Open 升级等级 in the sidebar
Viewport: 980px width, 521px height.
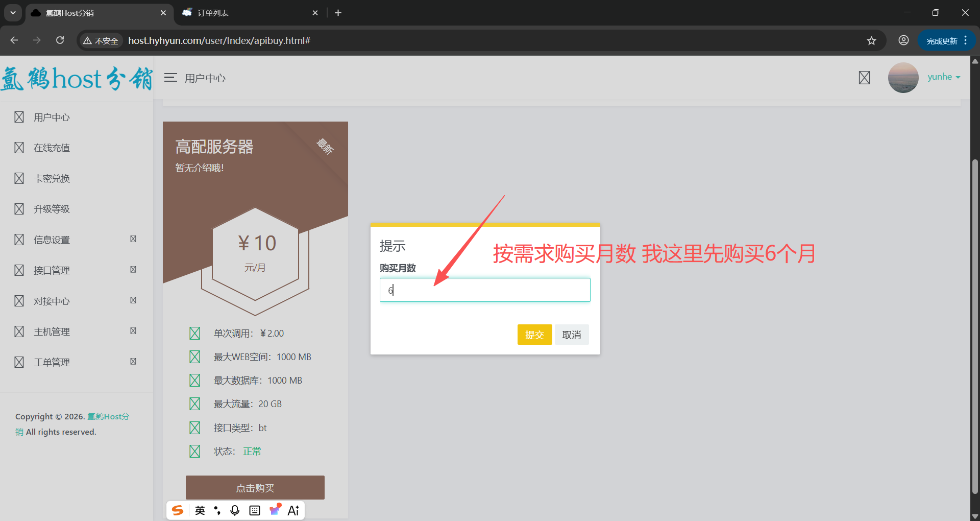[52, 209]
